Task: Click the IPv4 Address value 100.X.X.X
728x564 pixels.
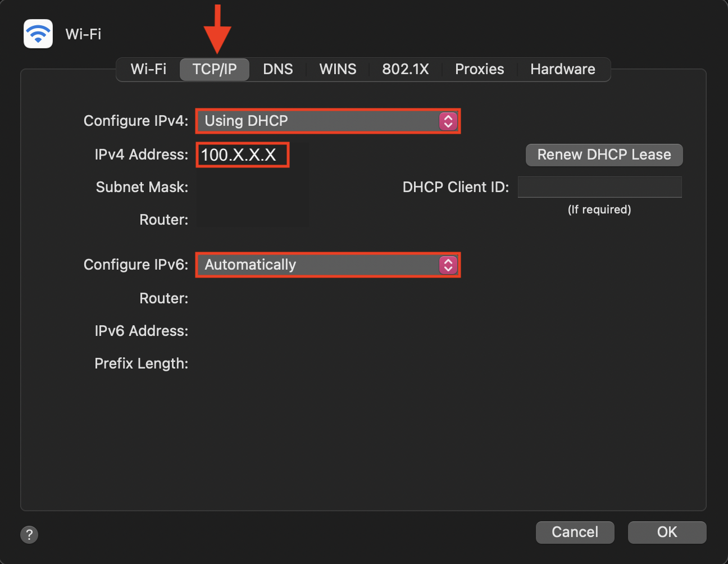Action: [x=239, y=155]
